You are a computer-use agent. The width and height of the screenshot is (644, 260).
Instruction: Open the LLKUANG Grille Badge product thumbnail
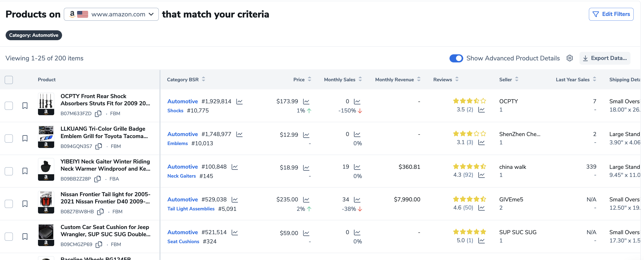(46, 137)
